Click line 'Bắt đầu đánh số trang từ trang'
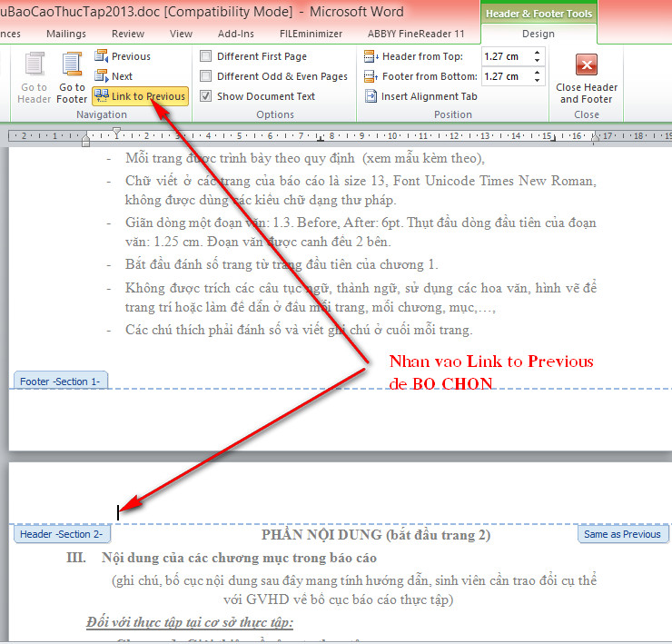 282,264
